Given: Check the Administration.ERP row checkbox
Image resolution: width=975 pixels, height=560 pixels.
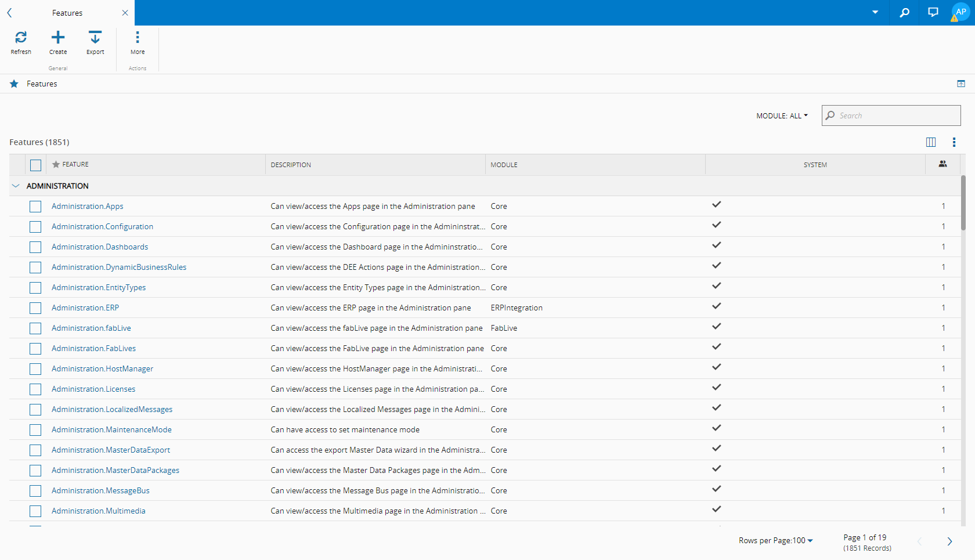Looking at the screenshot, I should [35, 308].
